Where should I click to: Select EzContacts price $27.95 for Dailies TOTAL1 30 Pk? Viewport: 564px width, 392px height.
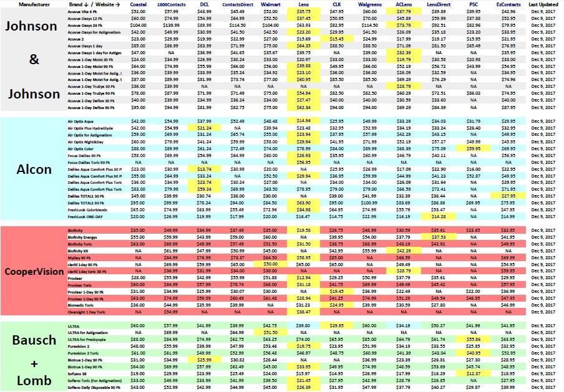508,196
